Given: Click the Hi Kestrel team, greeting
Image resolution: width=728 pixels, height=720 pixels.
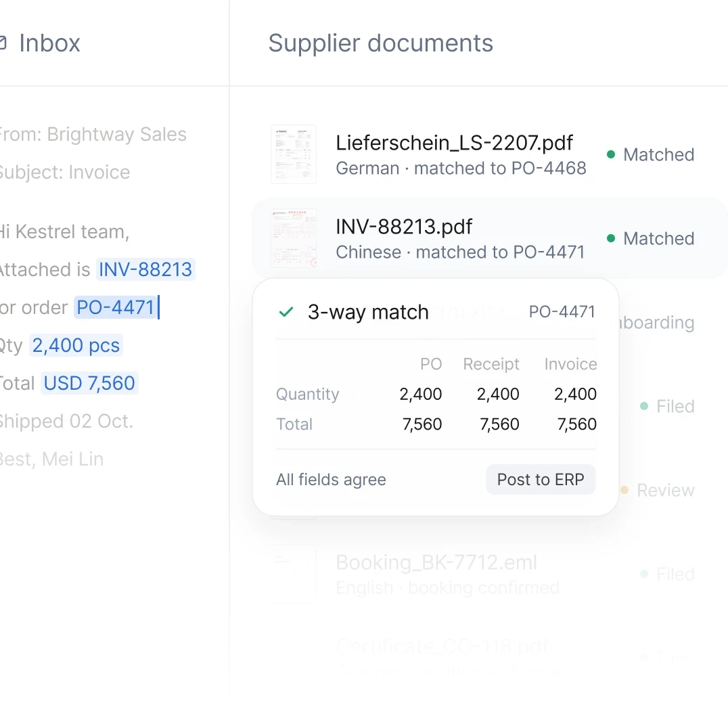Looking at the screenshot, I should pos(64,231).
